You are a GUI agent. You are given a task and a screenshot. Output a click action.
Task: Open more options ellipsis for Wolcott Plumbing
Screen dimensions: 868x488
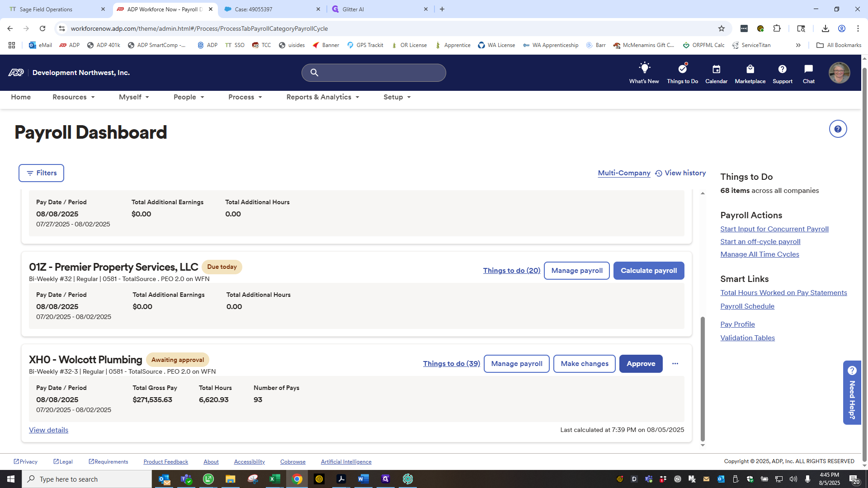pos(675,364)
